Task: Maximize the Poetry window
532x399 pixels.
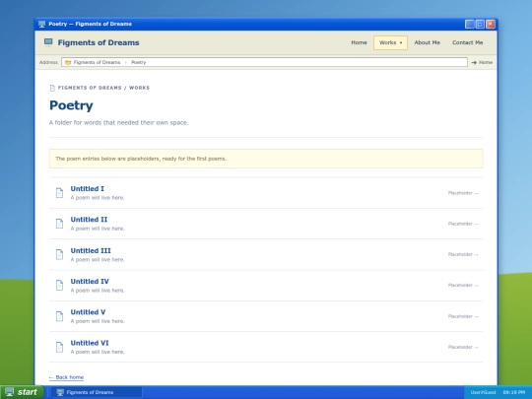Action: (x=480, y=24)
